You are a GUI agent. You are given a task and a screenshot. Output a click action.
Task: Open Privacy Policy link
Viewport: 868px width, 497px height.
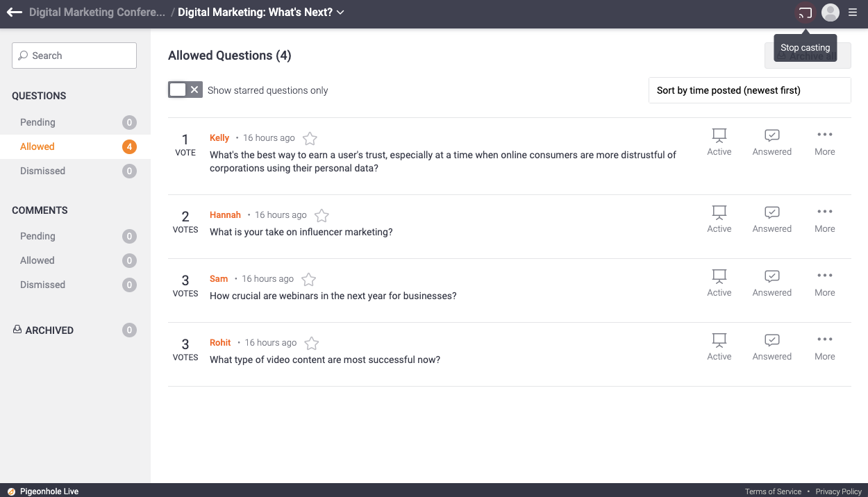pyautogui.click(x=838, y=491)
